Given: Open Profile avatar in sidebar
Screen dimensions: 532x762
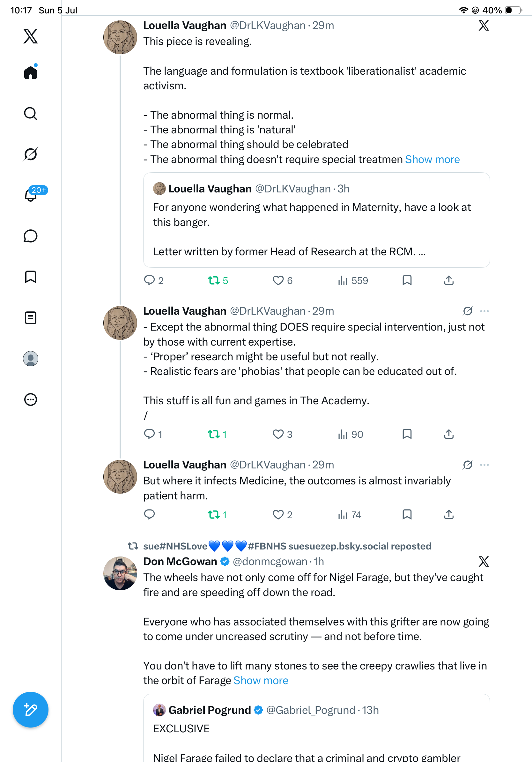Looking at the screenshot, I should click(x=31, y=358).
